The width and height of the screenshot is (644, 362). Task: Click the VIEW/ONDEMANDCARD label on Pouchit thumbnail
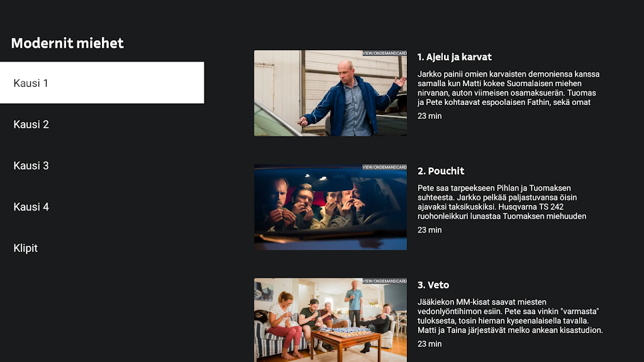(x=384, y=167)
